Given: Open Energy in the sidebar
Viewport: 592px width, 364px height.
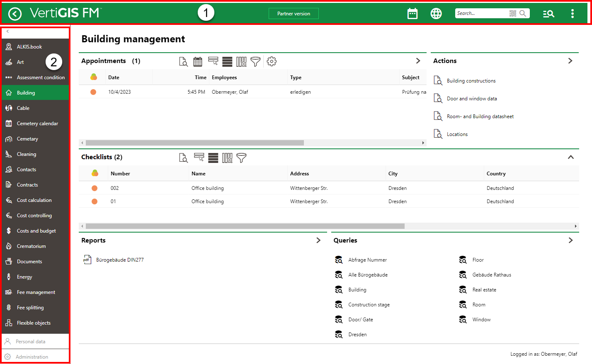Looking at the screenshot, I should pyautogui.click(x=35, y=277).
